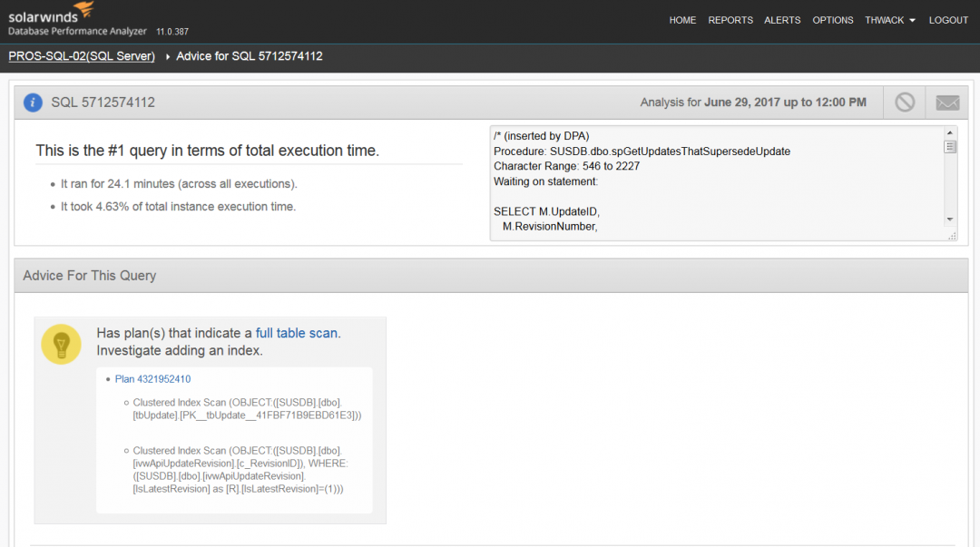Open Plan 4321952410 link

pyautogui.click(x=152, y=379)
